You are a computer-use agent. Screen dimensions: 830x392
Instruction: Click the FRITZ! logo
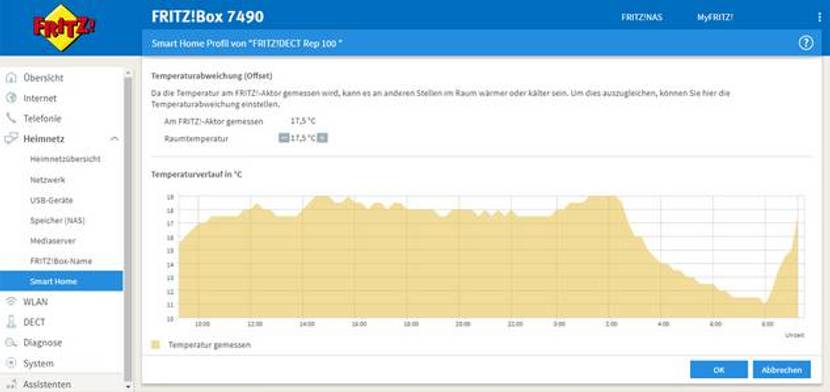pos(64,28)
